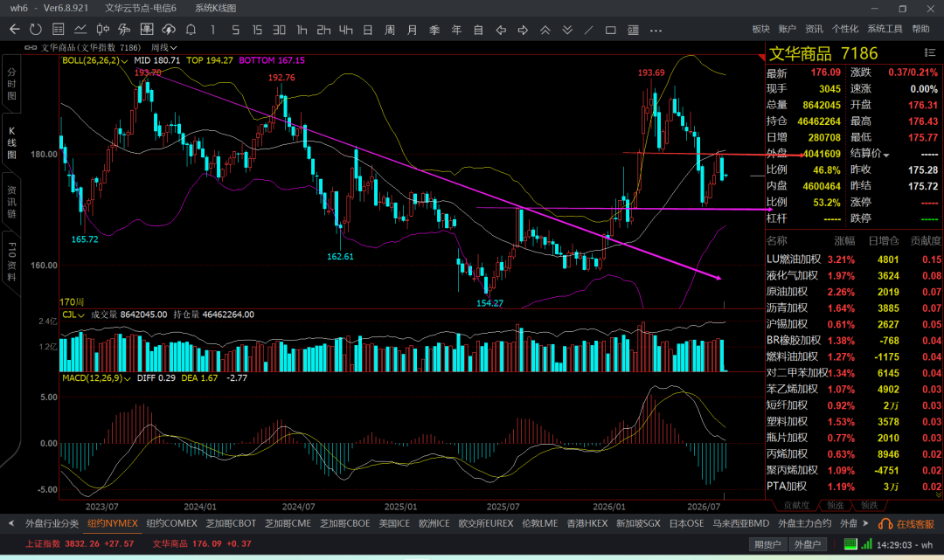944x560 pixels.
Task: Select the LU燃油加权 row
Action: tap(854, 259)
